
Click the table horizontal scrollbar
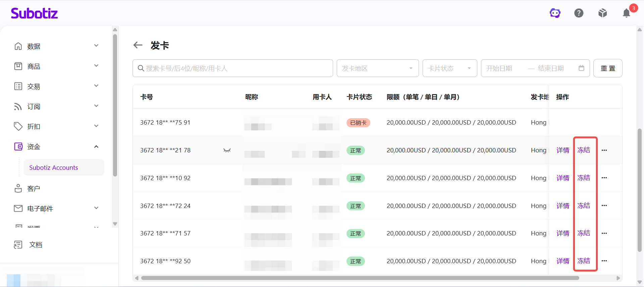click(x=360, y=278)
